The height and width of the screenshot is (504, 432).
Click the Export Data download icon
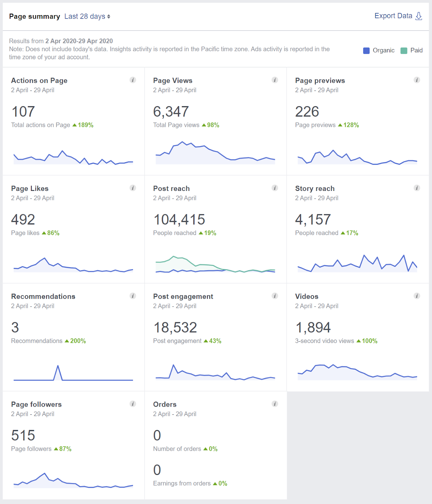[x=419, y=16]
